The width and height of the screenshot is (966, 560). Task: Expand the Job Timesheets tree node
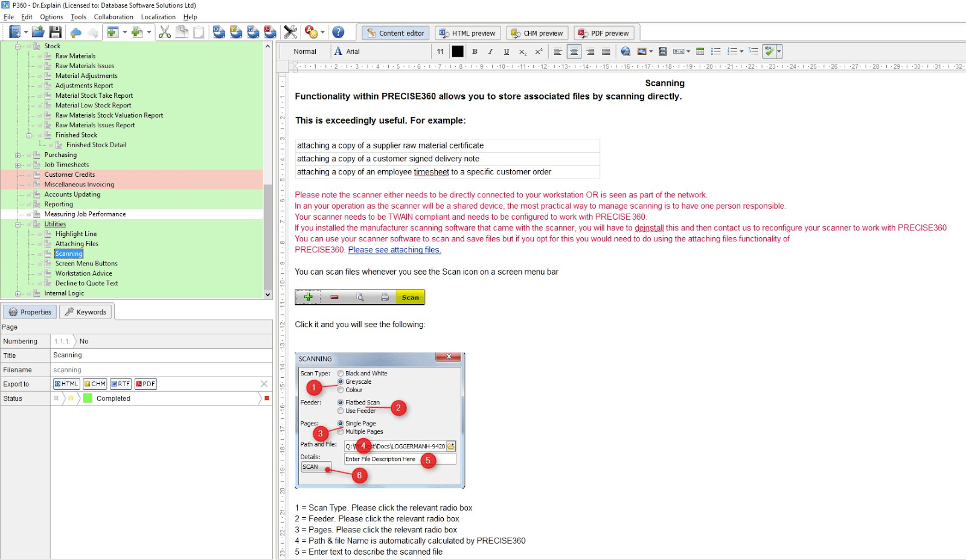pyautogui.click(x=18, y=165)
